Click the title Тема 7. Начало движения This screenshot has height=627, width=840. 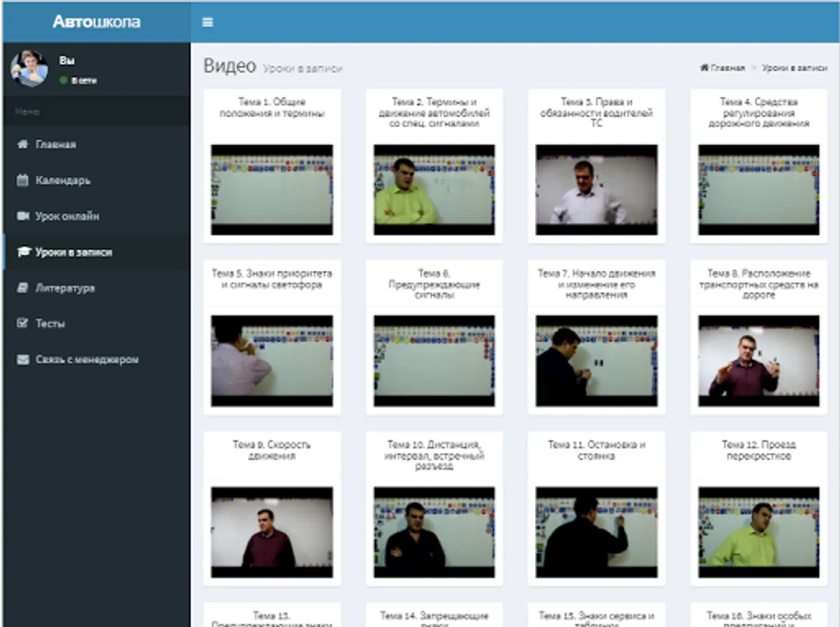(596, 284)
